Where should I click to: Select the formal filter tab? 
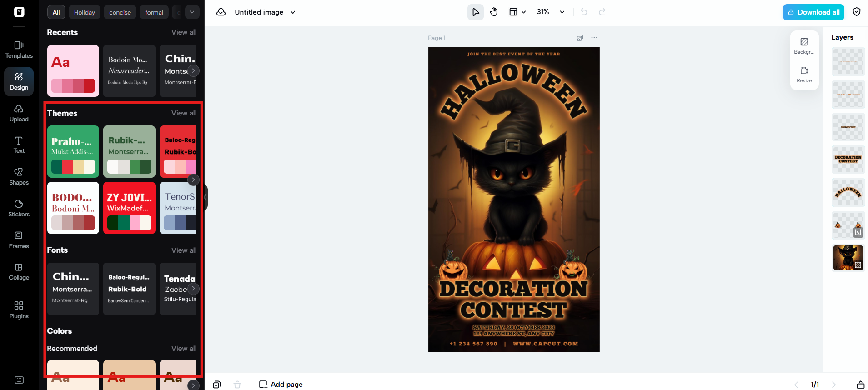pos(154,12)
